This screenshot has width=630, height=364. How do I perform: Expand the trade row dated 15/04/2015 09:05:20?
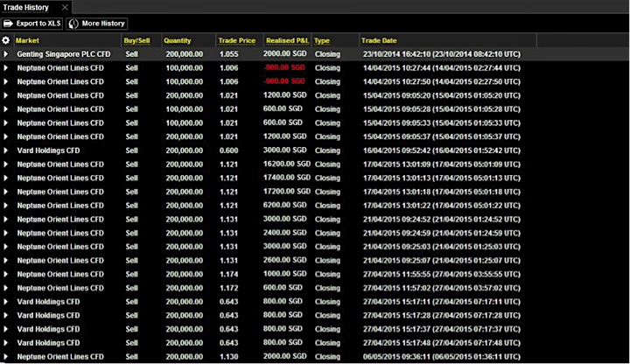click(5, 95)
